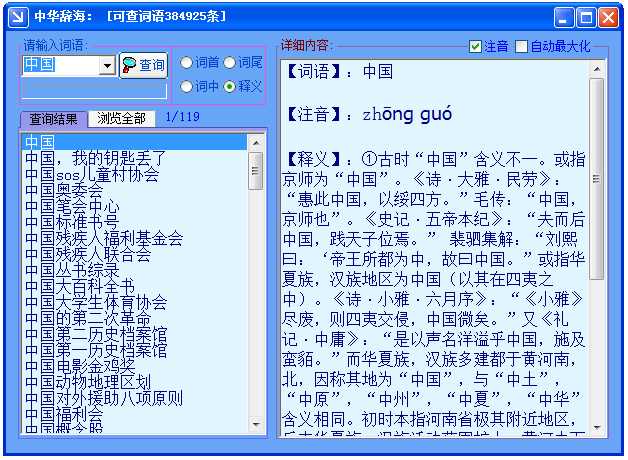Screen dimensions: 628x460
Task: Minimize the 中华辞海 window
Action: pyautogui.click(x=564, y=18)
